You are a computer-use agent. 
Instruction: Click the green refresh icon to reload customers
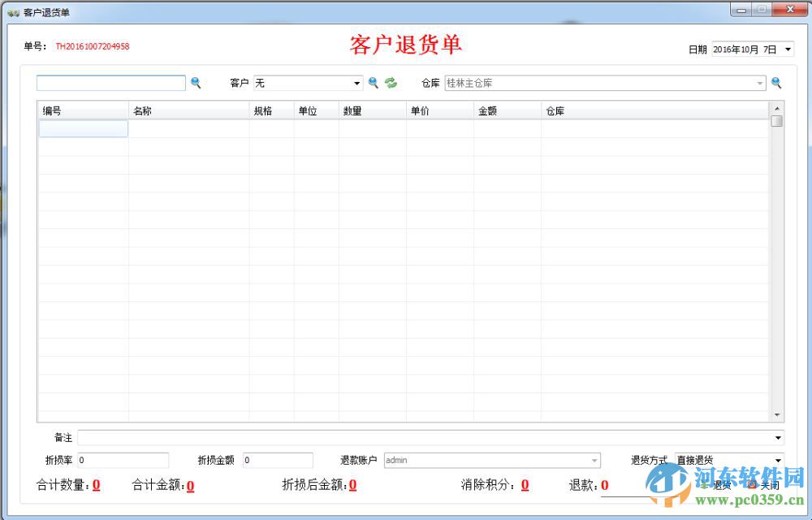point(390,82)
